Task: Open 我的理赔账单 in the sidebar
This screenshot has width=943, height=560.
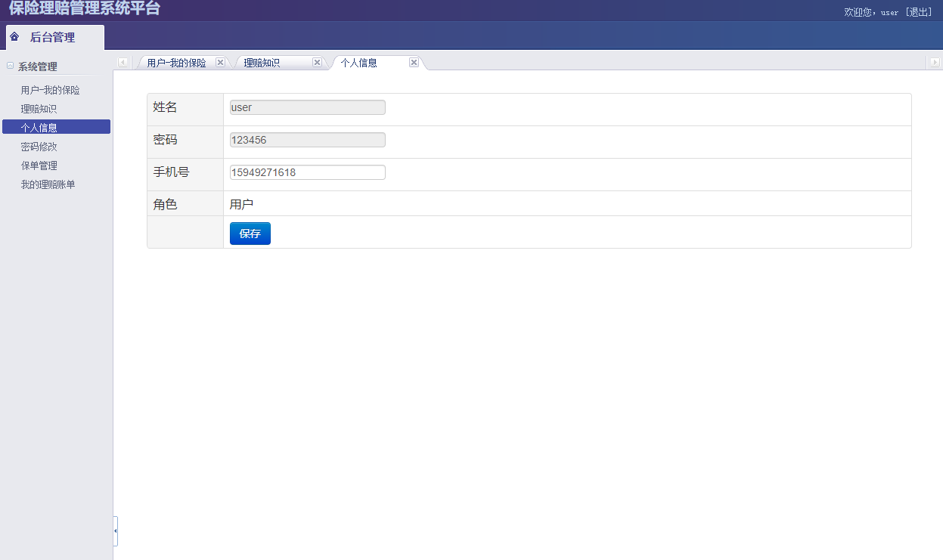Action: [48, 184]
